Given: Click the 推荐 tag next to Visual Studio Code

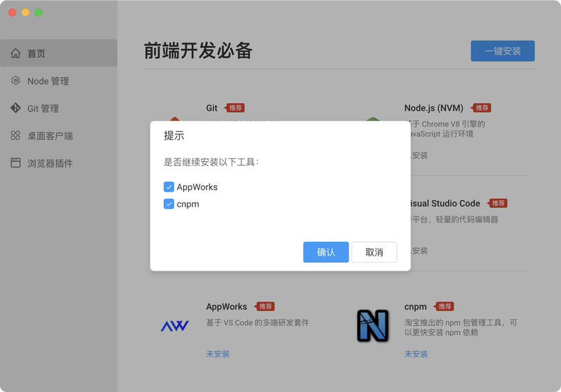Looking at the screenshot, I should click(x=497, y=204).
